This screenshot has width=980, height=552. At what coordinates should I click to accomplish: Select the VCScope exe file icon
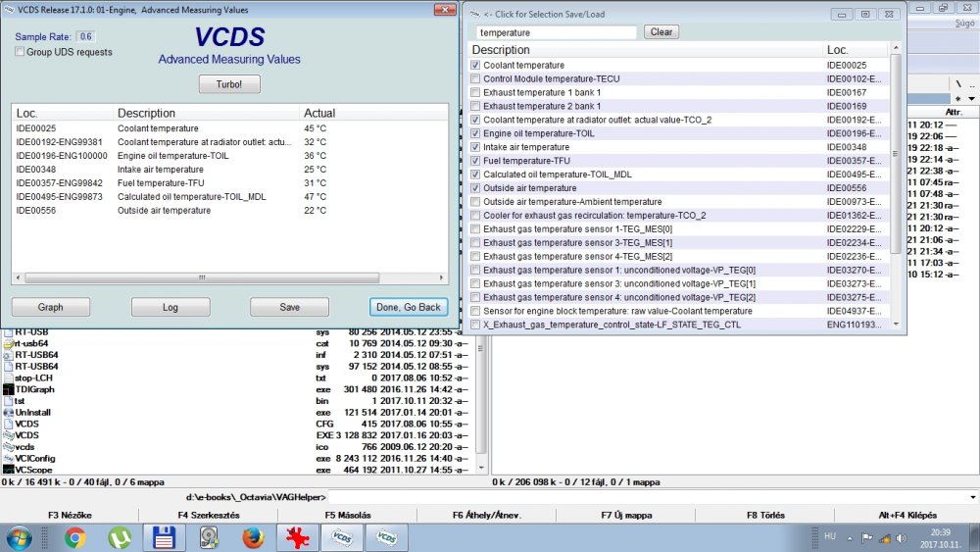[8, 470]
